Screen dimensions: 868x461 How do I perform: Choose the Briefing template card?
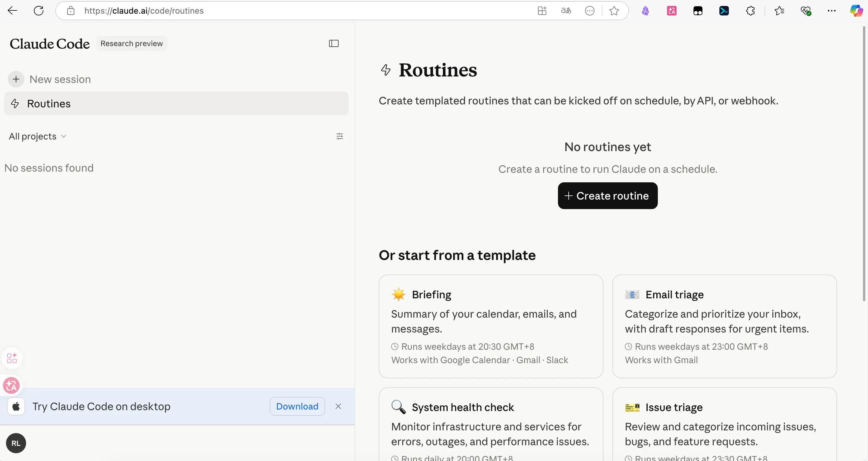(490, 326)
